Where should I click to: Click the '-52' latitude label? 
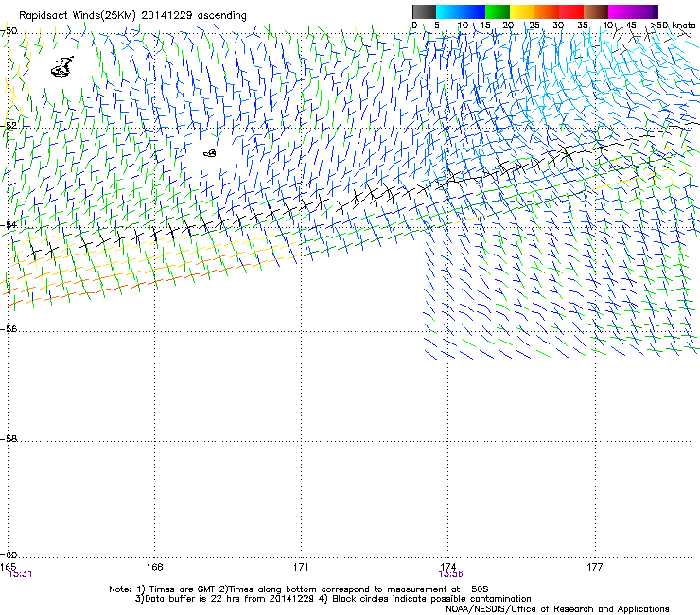coord(9,126)
